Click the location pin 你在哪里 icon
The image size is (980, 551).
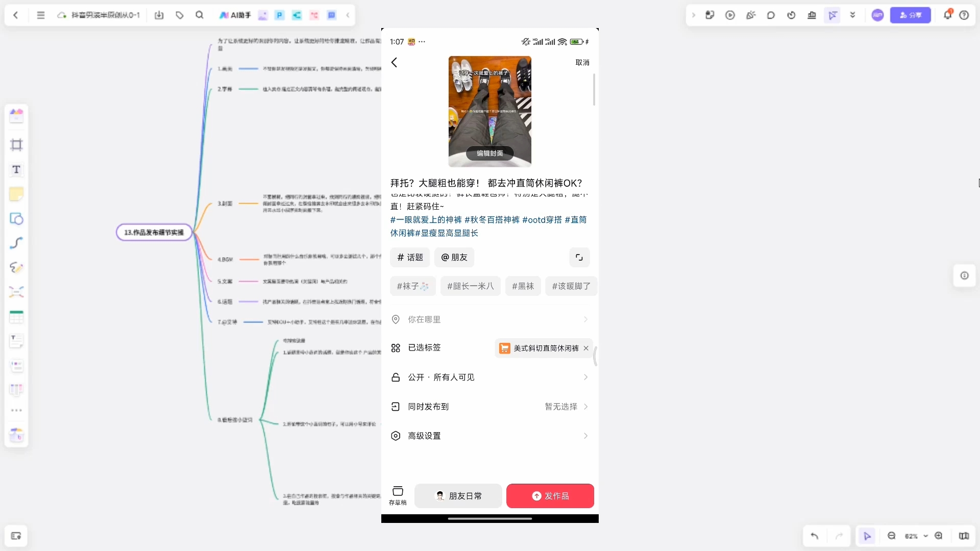point(397,319)
